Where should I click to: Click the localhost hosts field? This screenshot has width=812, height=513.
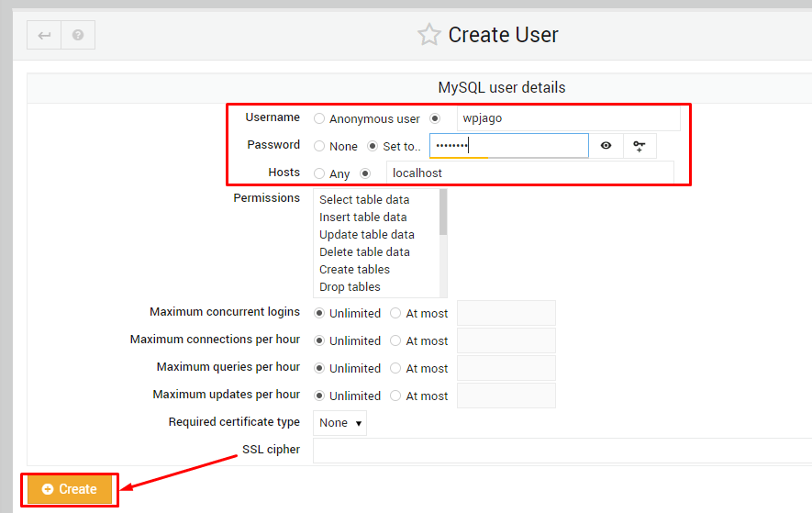(x=529, y=173)
